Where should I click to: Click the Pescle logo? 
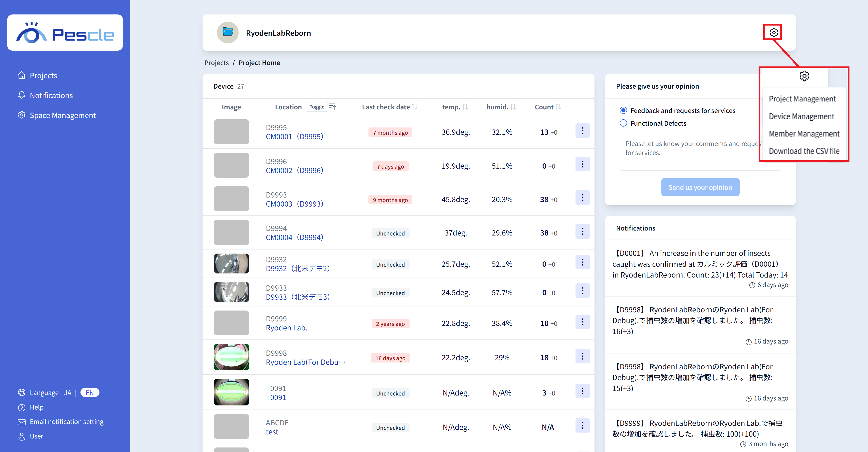tap(65, 33)
